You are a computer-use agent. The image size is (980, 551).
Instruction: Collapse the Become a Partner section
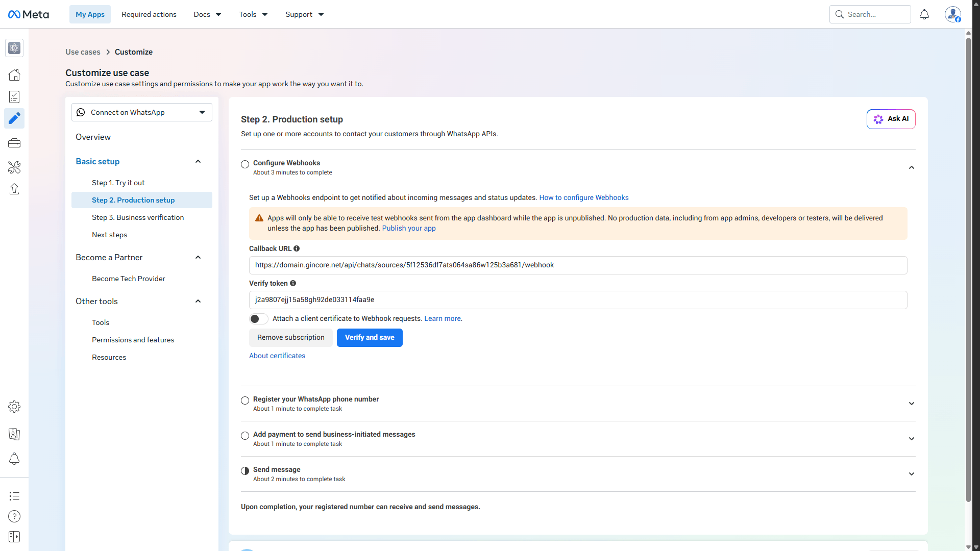(x=198, y=258)
